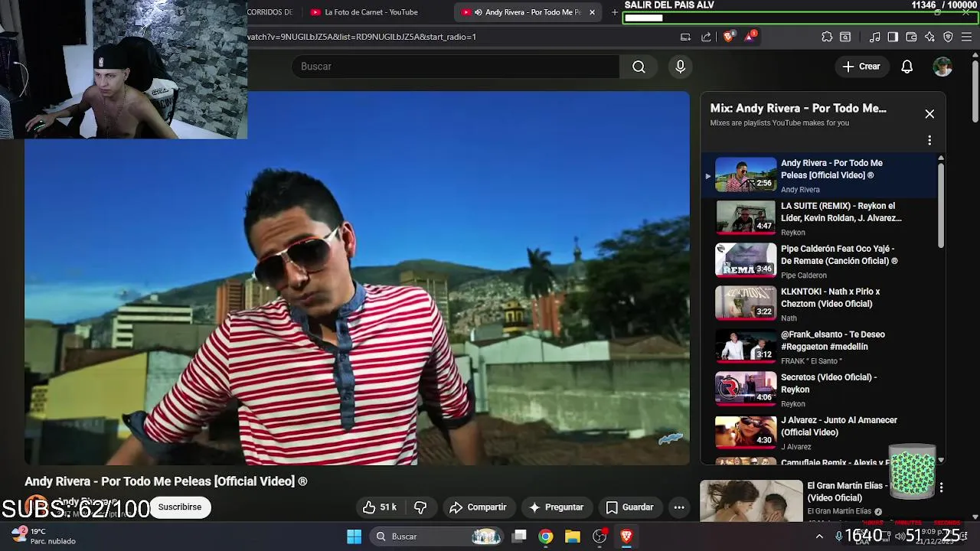The image size is (980, 551).
Task: Play Pipe Calderón De Remate thumbnail
Action: coord(746,261)
